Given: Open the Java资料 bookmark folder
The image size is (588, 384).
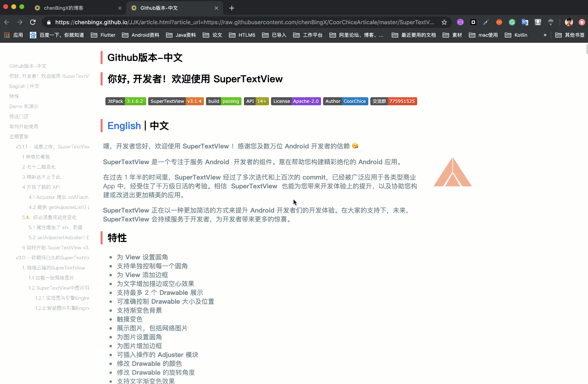Looking at the screenshot, I should 181,35.
